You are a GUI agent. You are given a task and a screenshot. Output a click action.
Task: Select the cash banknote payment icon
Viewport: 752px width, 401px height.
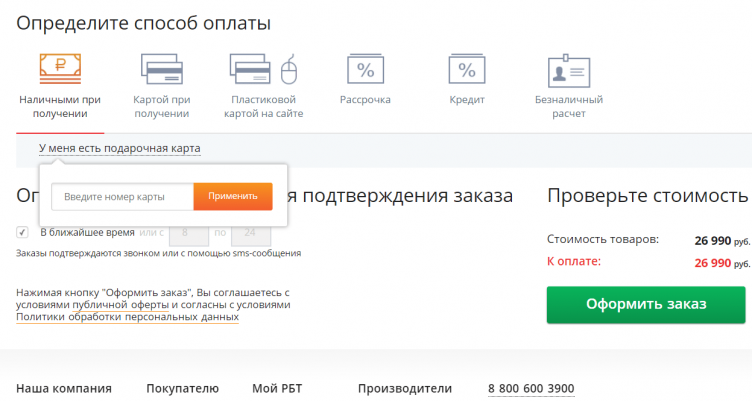pos(60,69)
